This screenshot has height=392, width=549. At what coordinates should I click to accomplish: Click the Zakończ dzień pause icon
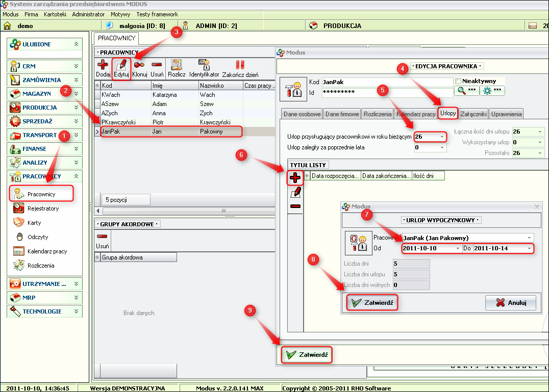(240, 65)
